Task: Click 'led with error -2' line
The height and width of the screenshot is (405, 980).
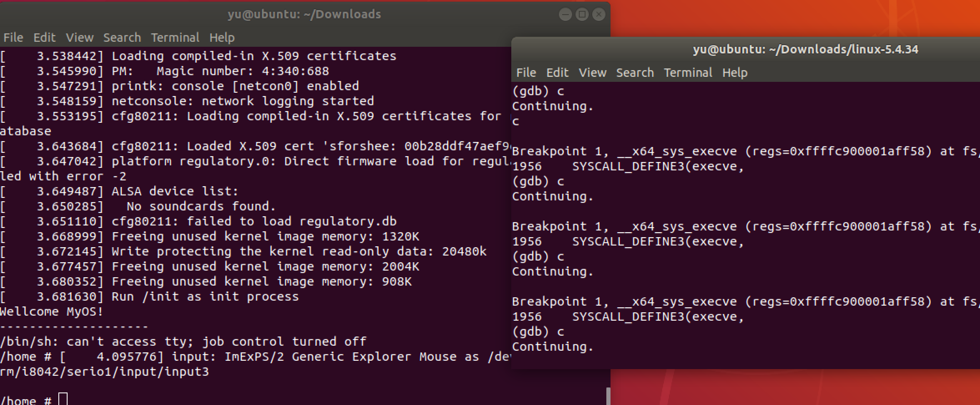Action: coord(63,176)
